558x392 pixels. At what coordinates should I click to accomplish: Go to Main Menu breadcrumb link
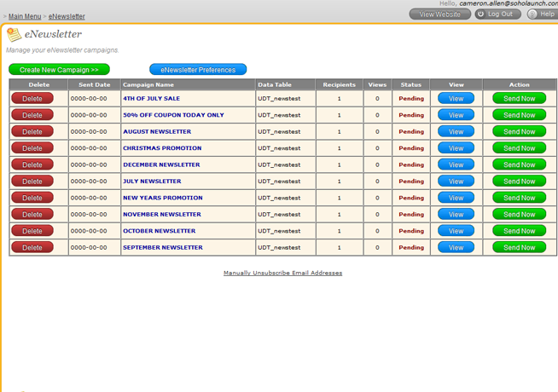(25, 16)
